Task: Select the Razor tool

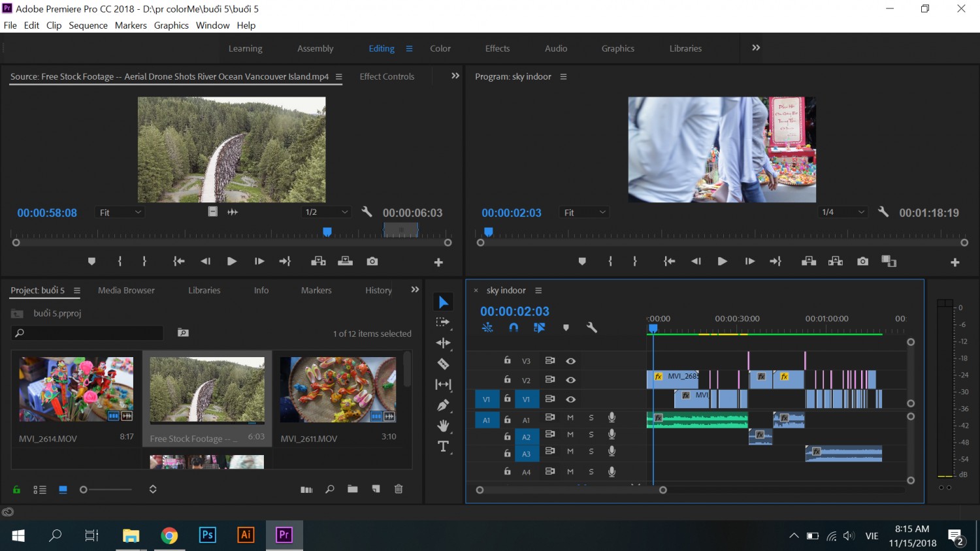Action: coord(443,364)
